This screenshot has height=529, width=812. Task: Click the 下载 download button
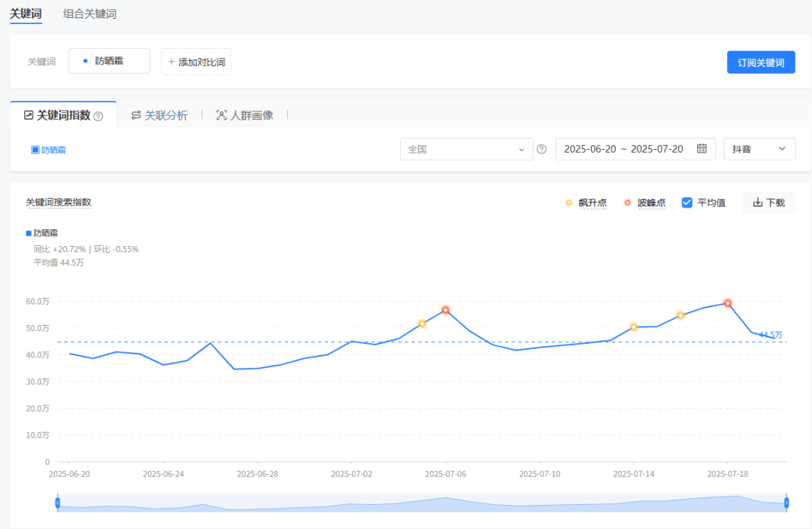click(x=768, y=202)
